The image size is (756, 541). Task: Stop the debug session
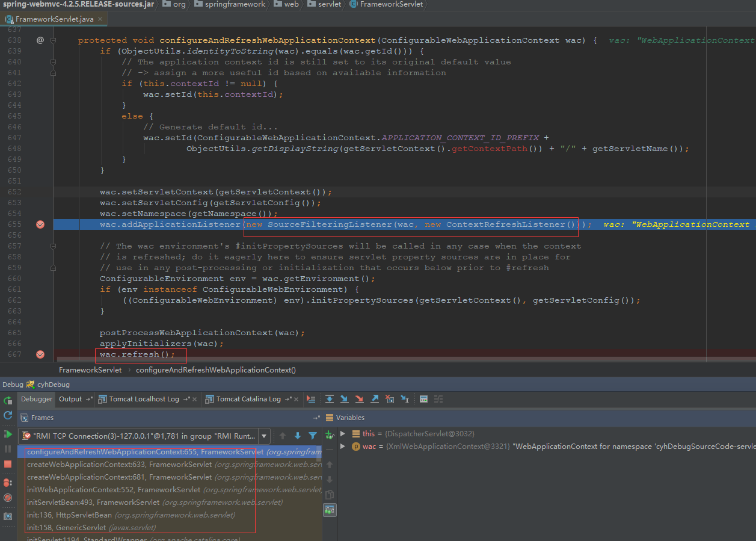tap(8, 464)
